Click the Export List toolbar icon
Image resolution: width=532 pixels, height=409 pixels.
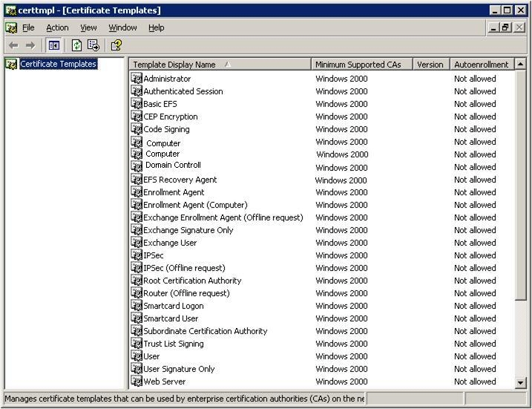click(93, 45)
